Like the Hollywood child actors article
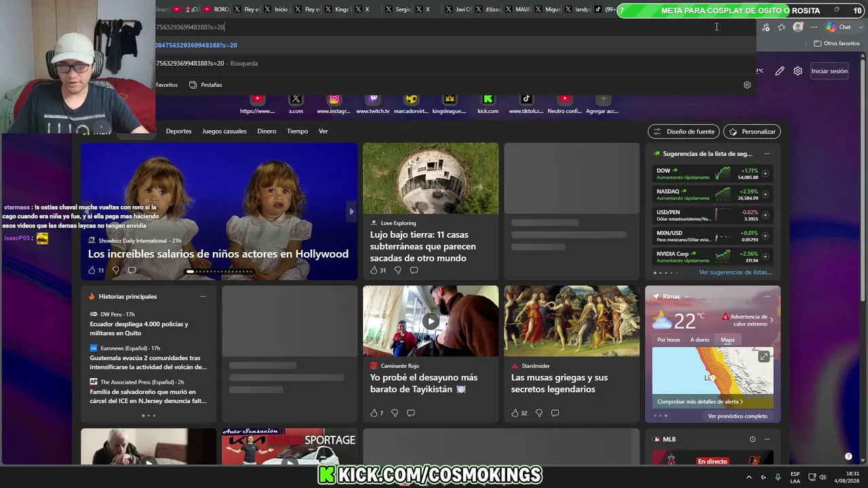 point(92,270)
